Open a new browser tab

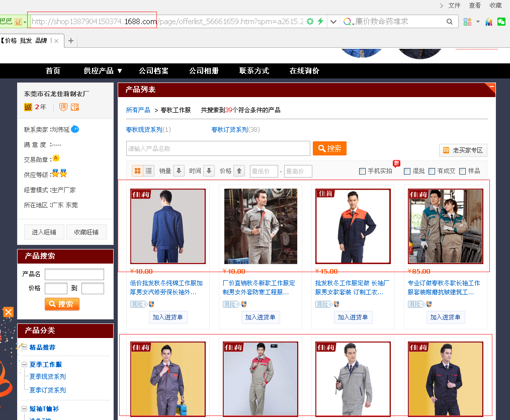(x=71, y=41)
